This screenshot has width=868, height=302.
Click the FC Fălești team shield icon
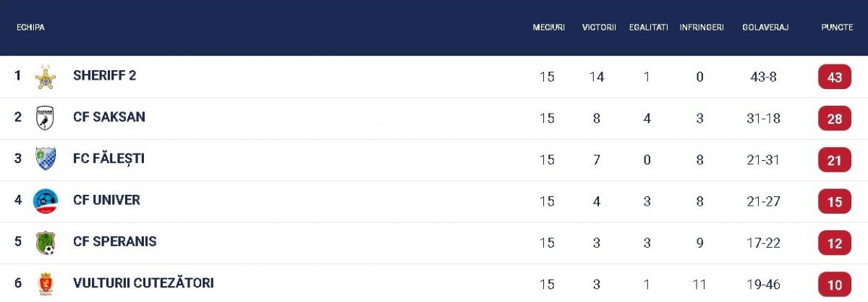(x=46, y=159)
